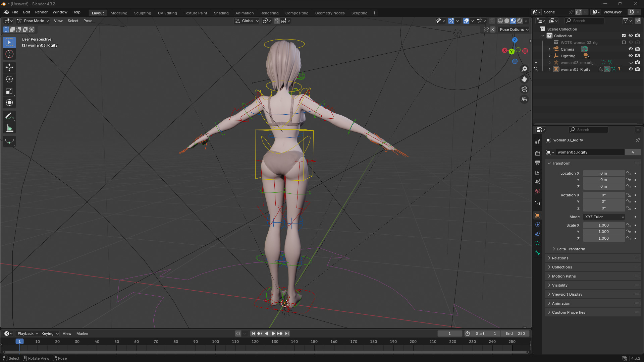
Task: Open the Render menu
Action: 41,12
